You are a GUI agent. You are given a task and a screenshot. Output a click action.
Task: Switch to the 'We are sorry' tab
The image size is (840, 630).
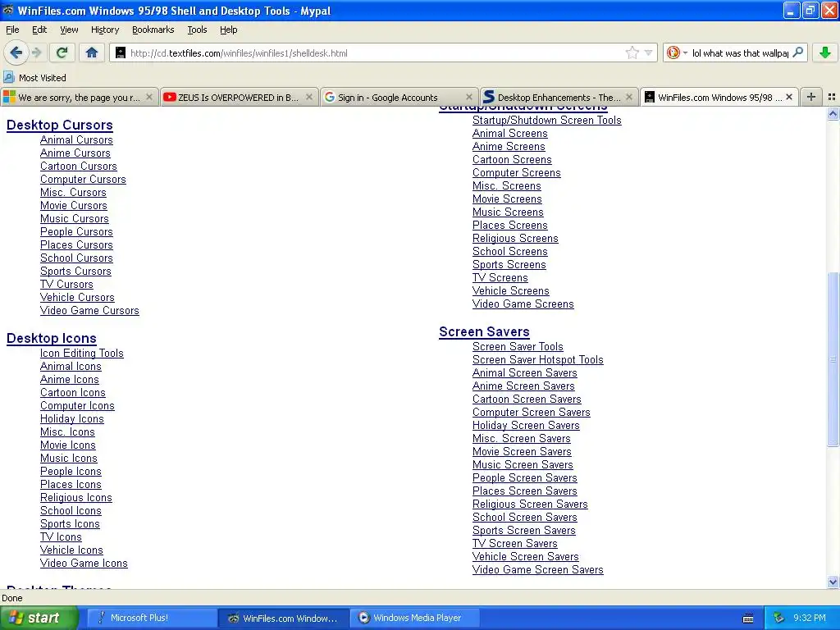point(80,97)
